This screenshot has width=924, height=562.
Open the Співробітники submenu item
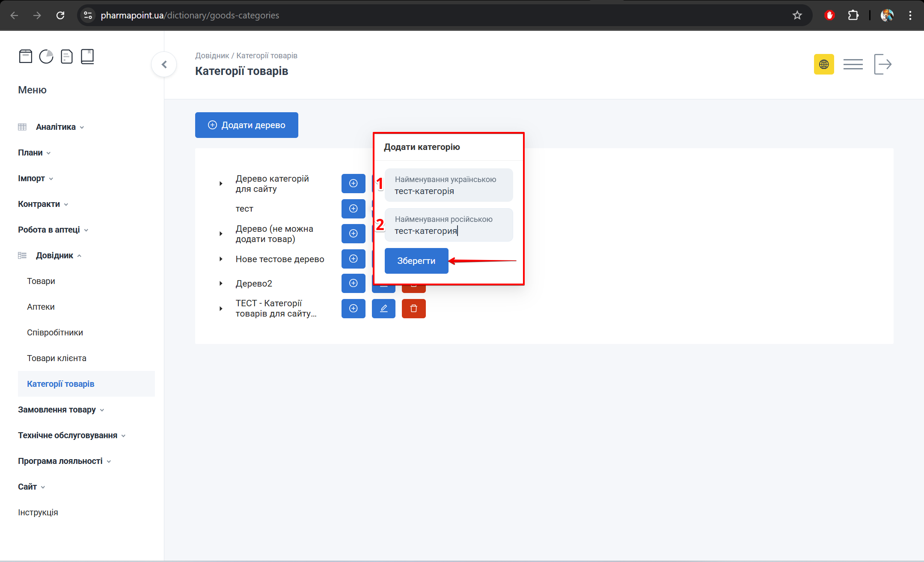(x=55, y=332)
